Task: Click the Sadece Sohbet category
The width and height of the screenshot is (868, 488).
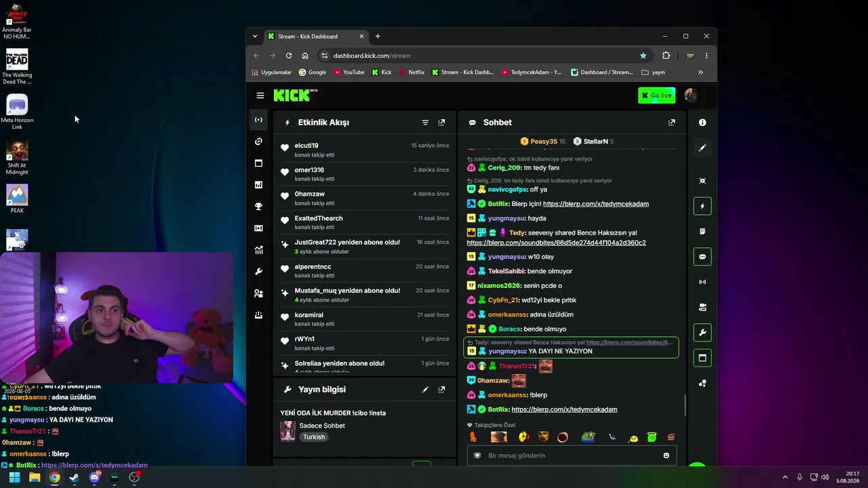Action: (322, 426)
